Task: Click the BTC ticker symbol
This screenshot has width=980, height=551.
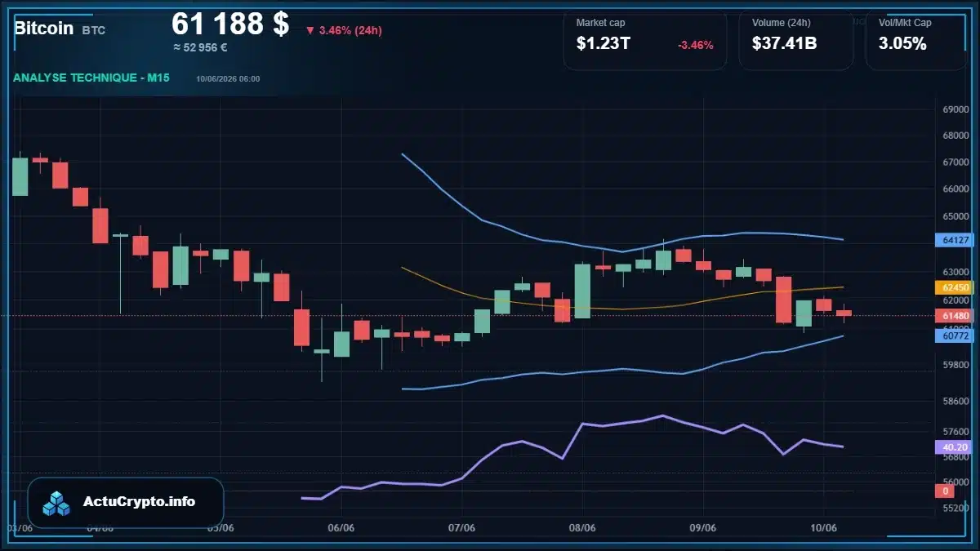Action: 94,29
